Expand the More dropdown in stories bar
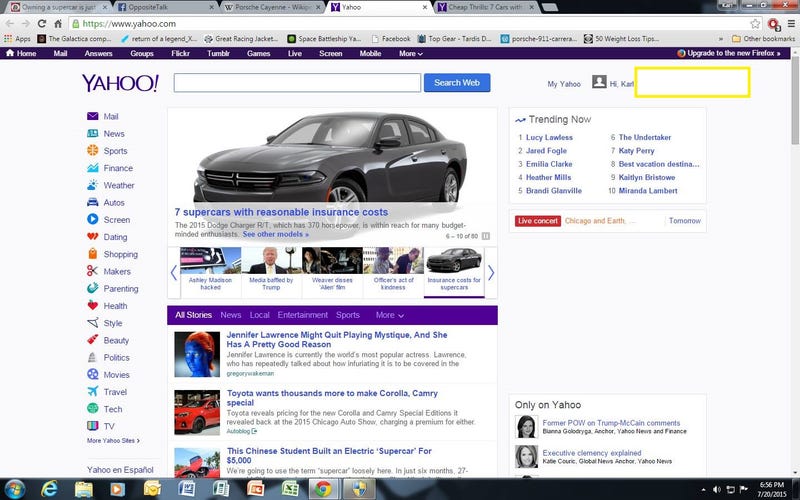This screenshot has width=800, height=500. 390,315
